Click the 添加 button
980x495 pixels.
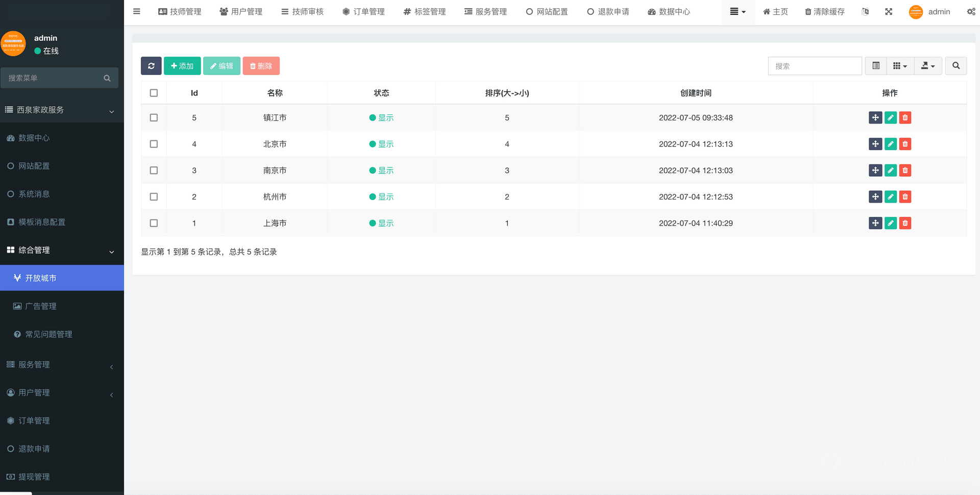[x=182, y=66]
